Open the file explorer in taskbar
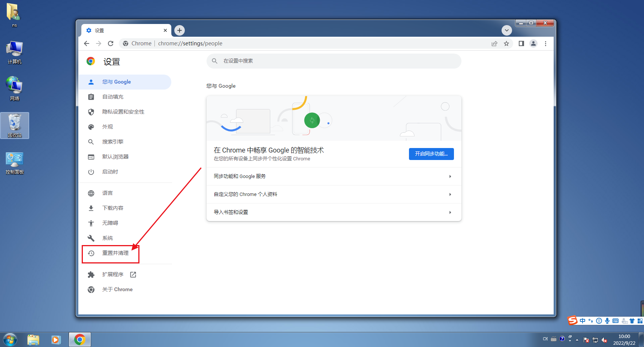Image resolution: width=644 pixels, height=347 pixels. pos(33,340)
